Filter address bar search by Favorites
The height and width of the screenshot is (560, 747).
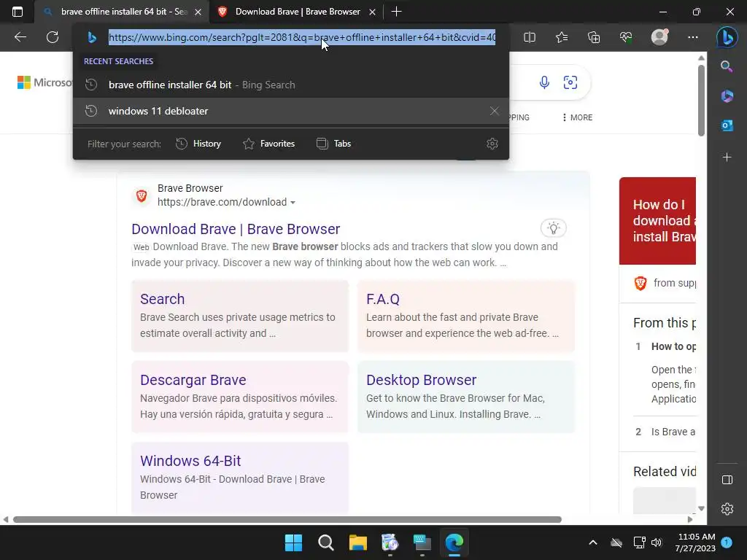[268, 144]
